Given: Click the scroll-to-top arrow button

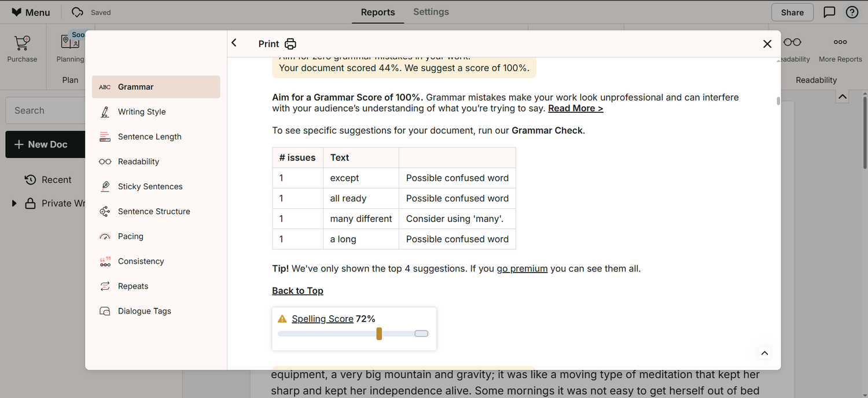Looking at the screenshot, I should pyautogui.click(x=764, y=353).
